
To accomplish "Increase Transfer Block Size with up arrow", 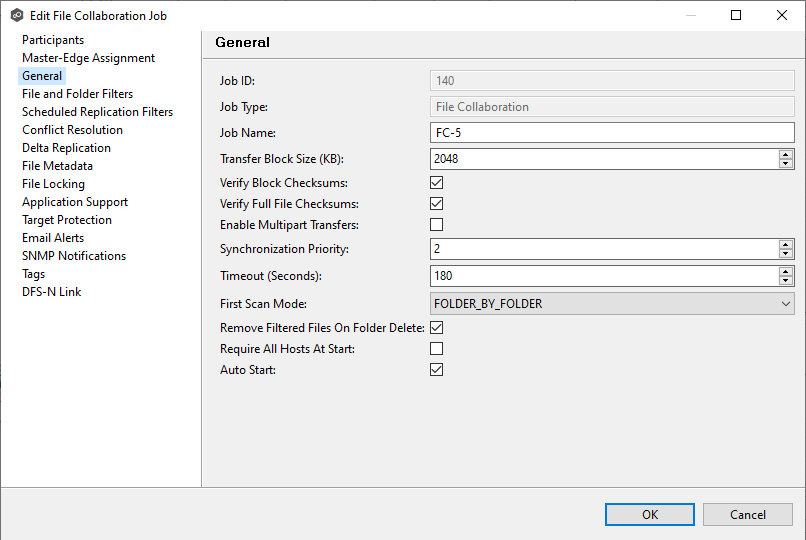I will coord(786,154).
